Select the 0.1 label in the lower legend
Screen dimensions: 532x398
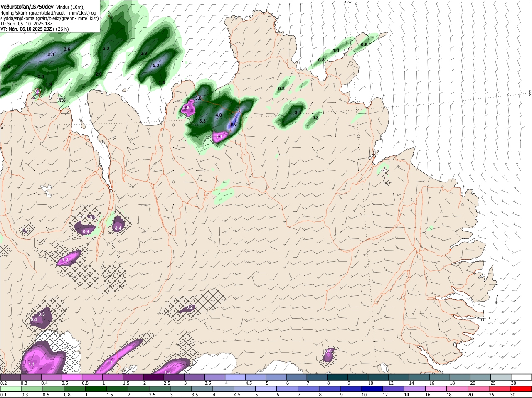pos(3,395)
